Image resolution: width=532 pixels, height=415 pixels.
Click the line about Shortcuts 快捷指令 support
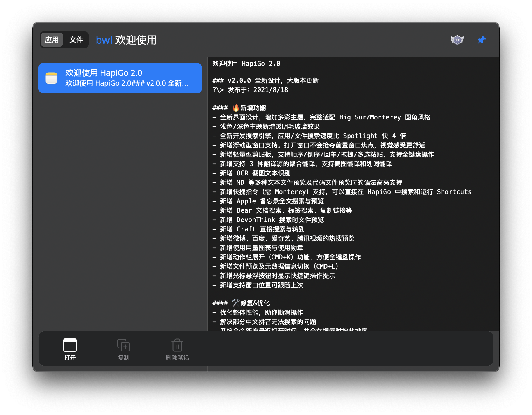342,192
